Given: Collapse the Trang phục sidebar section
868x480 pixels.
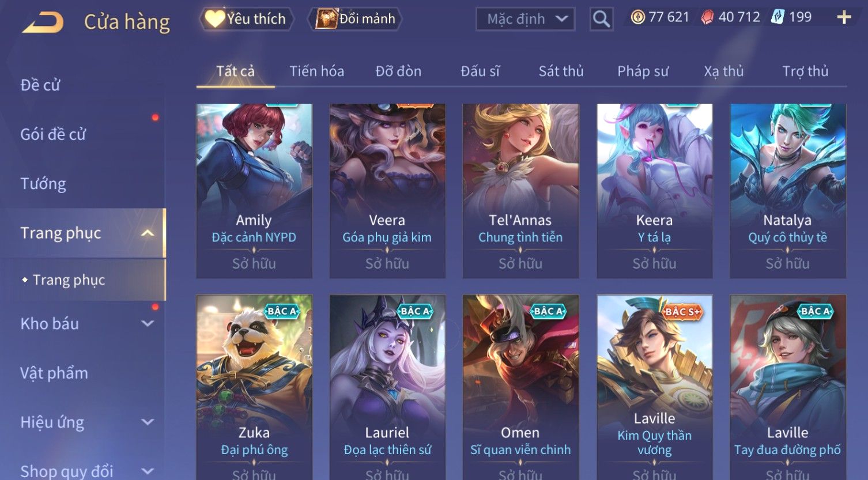Looking at the screenshot, I should 148,233.
